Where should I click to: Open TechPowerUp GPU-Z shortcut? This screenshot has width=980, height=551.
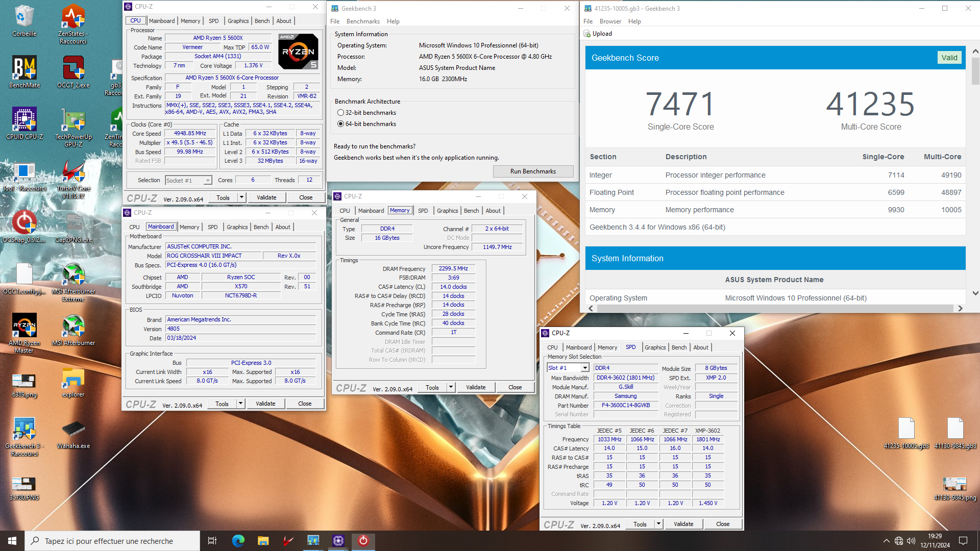tap(73, 127)
